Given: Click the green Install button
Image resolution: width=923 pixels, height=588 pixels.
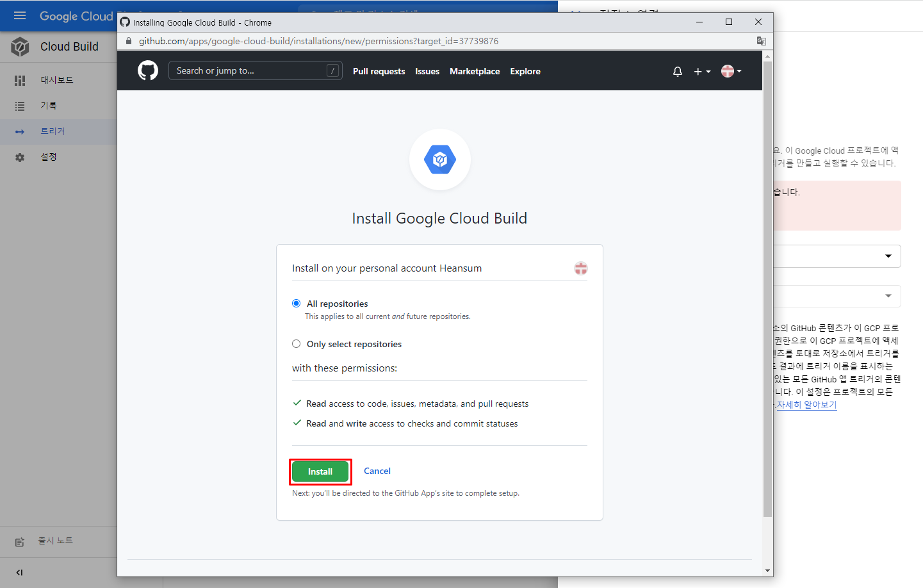Looking at the screenshot, I should pyautogui.click(x=320, y=471).
